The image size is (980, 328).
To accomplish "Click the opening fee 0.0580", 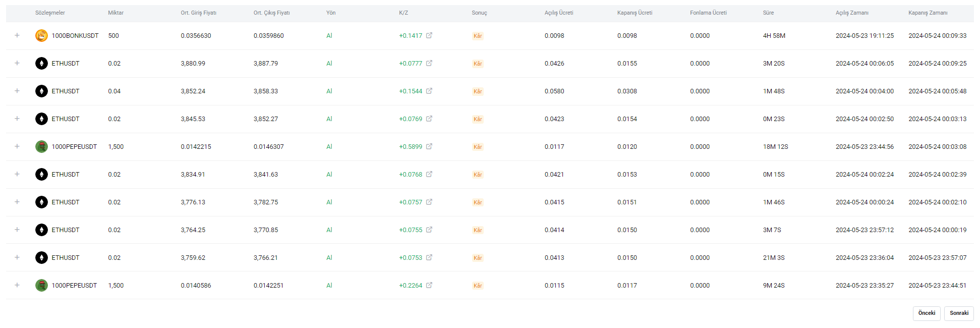I will pyautogui.click(x=554, y=91).
